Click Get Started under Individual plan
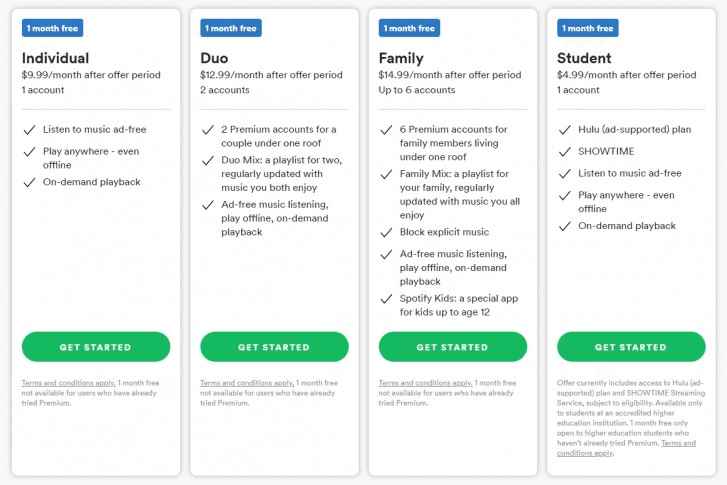 click(x=96, y=347)
